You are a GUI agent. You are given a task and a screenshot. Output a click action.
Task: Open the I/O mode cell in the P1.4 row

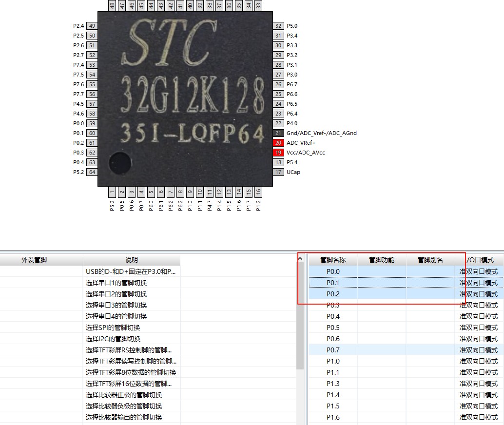pos(480,395)
